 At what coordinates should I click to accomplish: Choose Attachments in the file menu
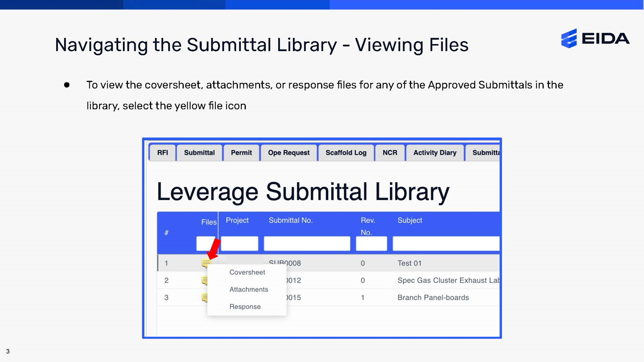[x=249, y=289]
